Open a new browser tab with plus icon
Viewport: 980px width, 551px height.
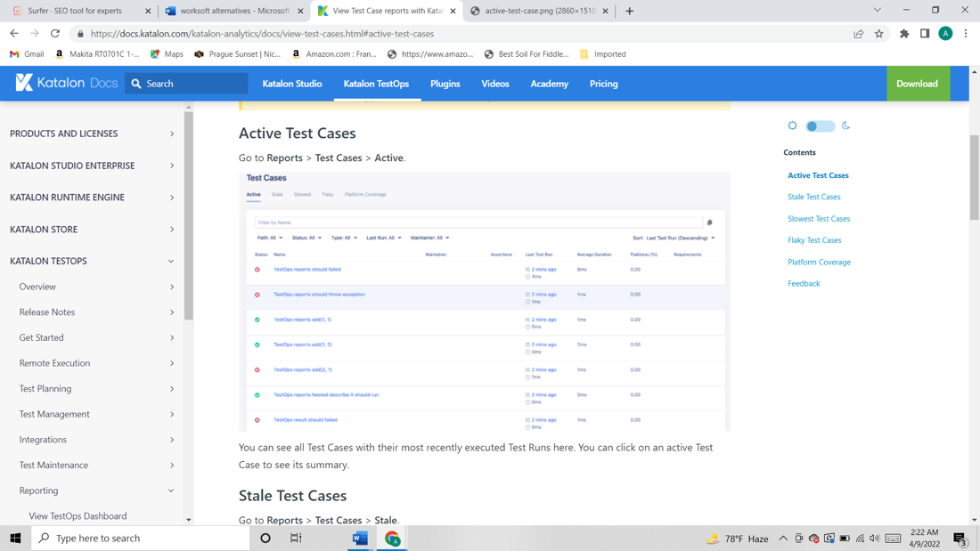629,11
